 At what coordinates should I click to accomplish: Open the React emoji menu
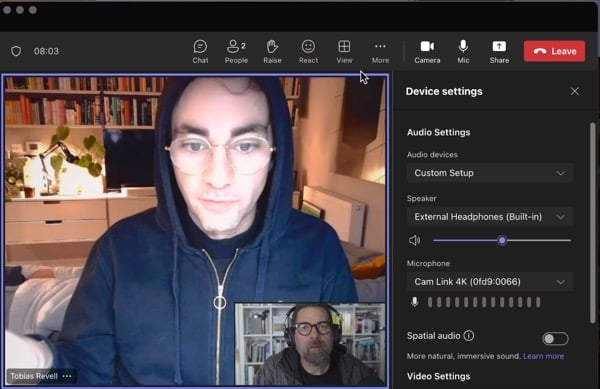pos(308,51)
